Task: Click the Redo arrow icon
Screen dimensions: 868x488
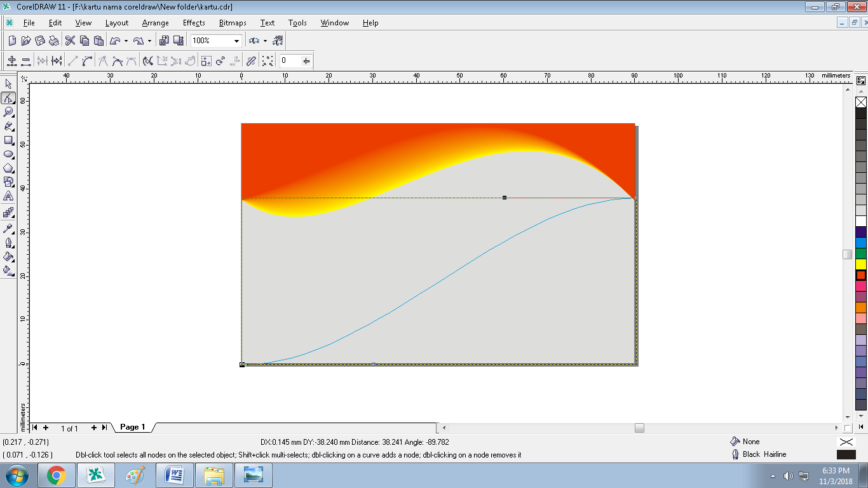Action: coord(139,41)
